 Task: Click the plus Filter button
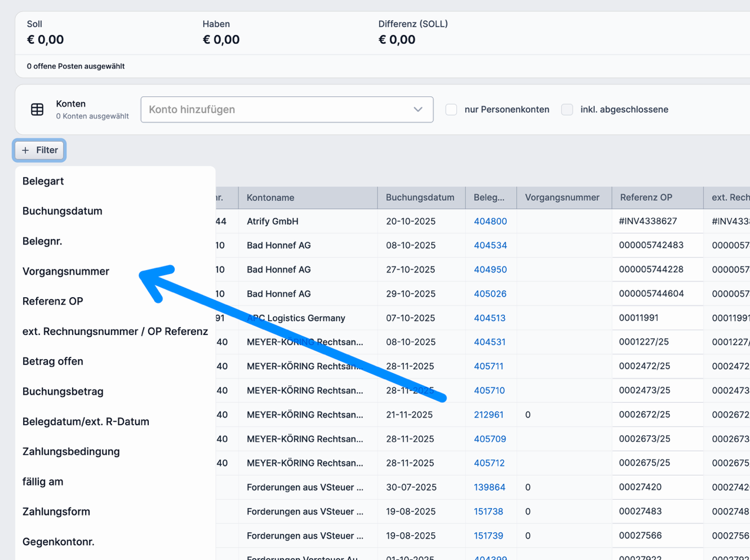pyautogui.click(x=40, y=151)
